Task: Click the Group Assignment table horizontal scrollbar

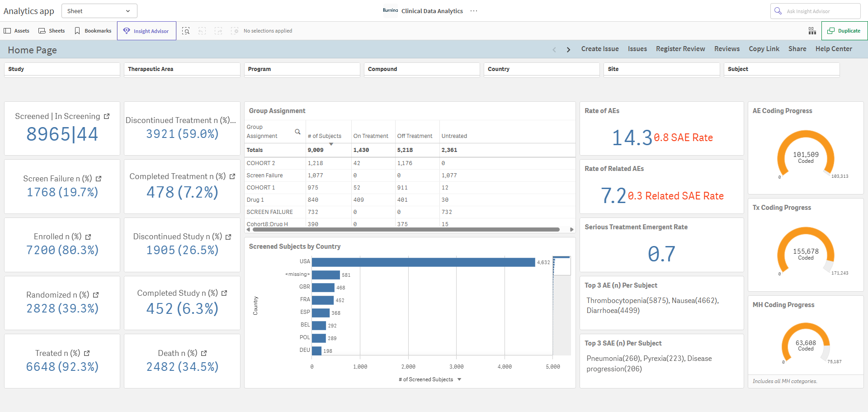Action: [x=406, y=230]
